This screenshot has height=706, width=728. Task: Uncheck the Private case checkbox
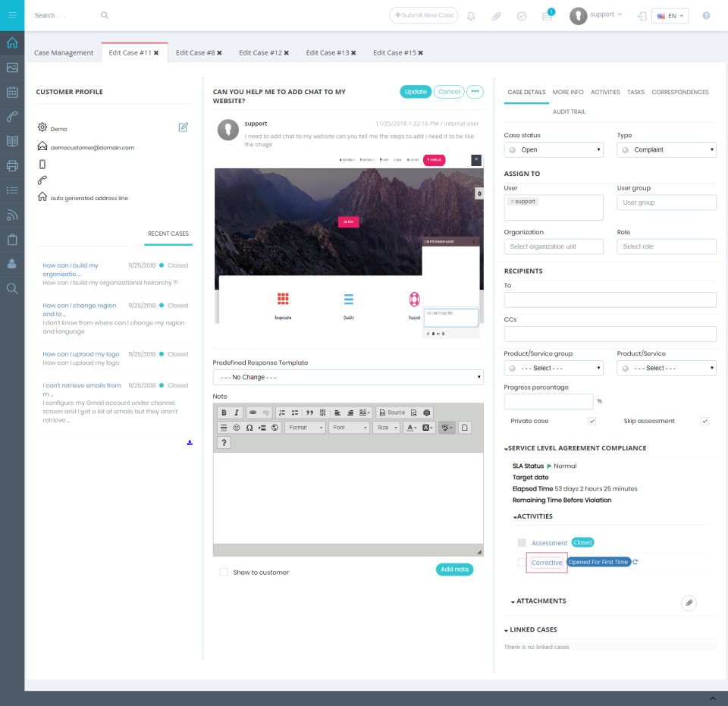tap(591, 421)
